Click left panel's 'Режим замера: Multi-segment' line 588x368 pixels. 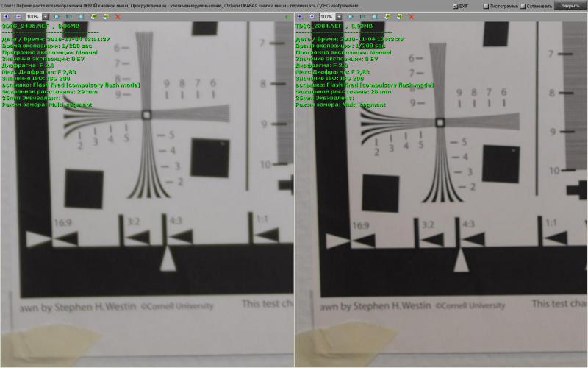click(47, 105)
